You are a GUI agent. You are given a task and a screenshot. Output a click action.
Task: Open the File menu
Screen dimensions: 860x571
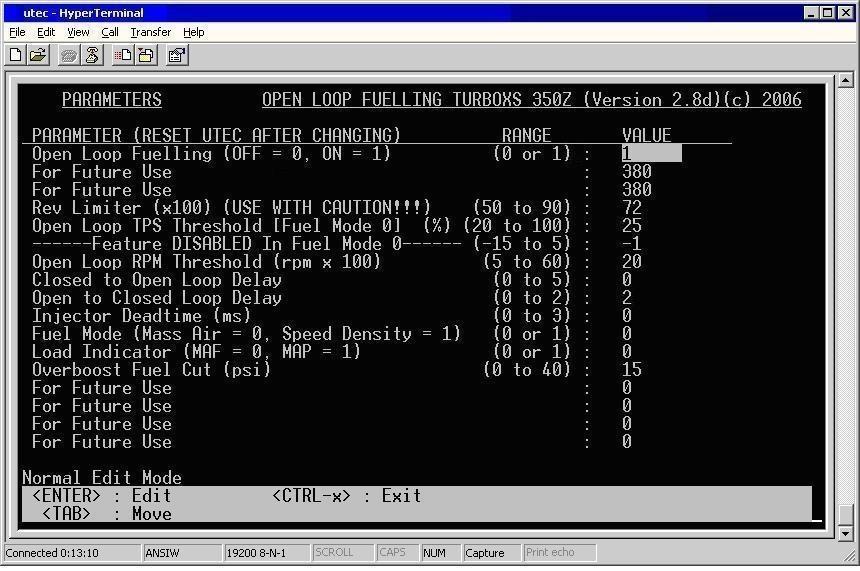click(17, 32)
